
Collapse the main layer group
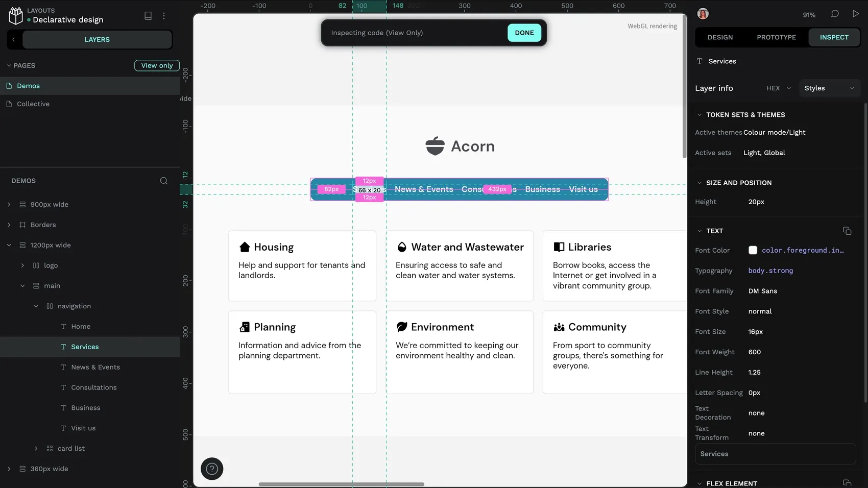[x=22, y=286]
